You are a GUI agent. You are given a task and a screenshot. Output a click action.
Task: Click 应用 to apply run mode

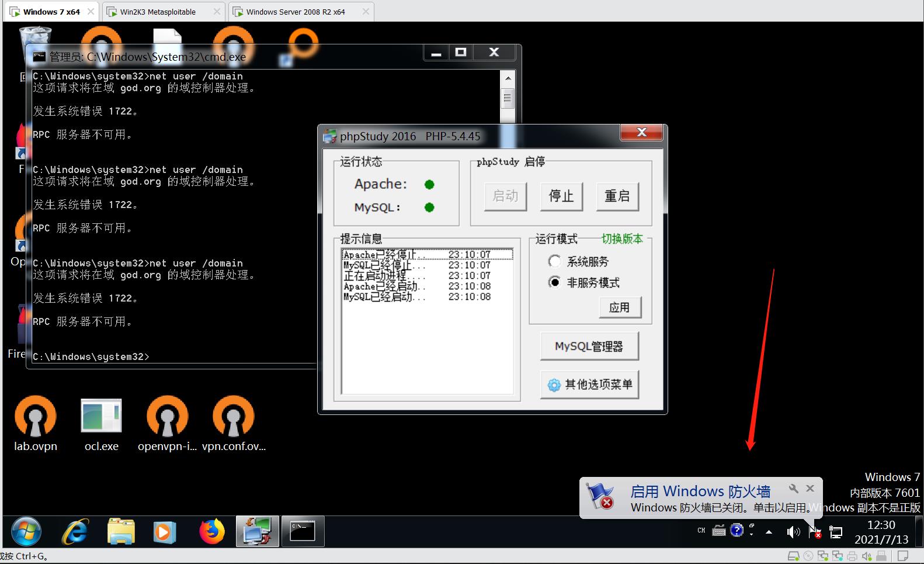click(x=620, y=307)
